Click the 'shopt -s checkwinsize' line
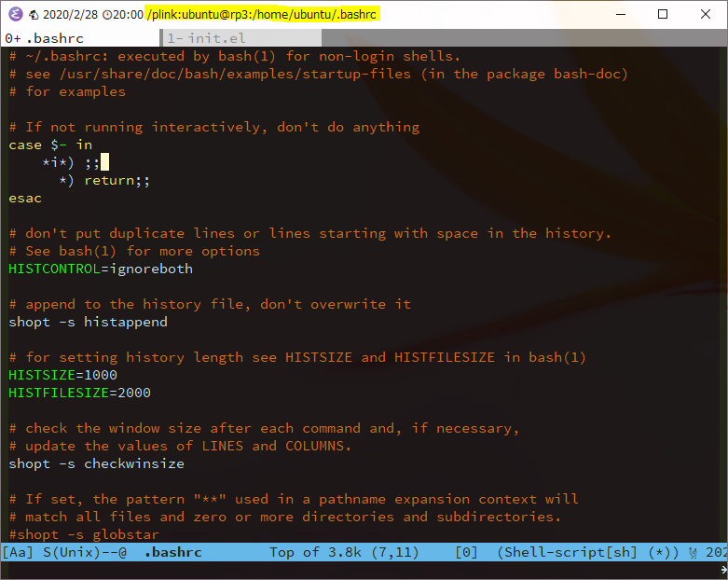 (x=97, y=463)
